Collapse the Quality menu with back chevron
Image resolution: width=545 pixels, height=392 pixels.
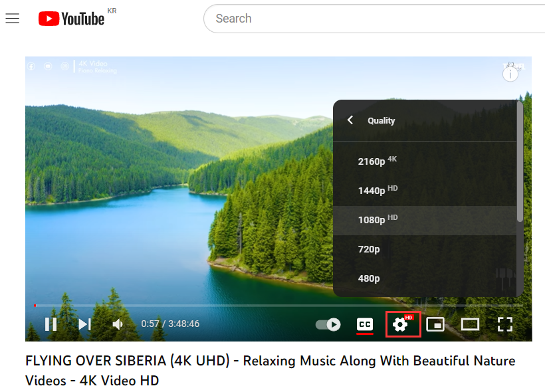(x=350, y=120)
